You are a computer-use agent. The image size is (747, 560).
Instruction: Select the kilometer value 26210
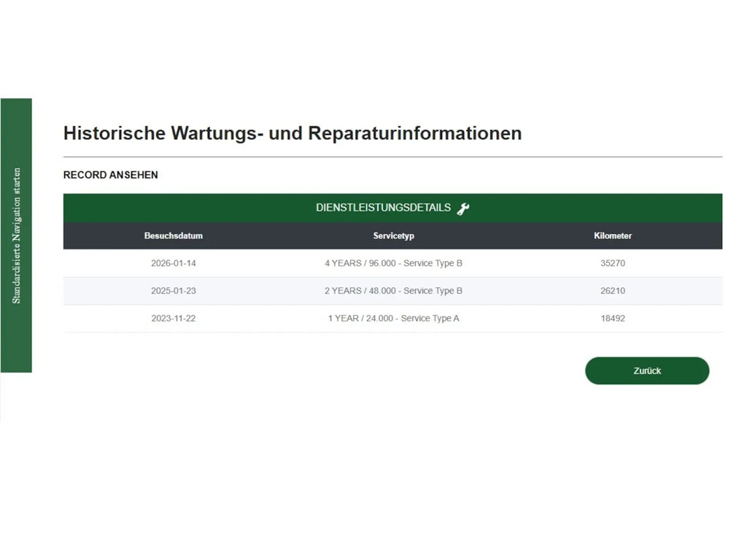tap(613, 291)
